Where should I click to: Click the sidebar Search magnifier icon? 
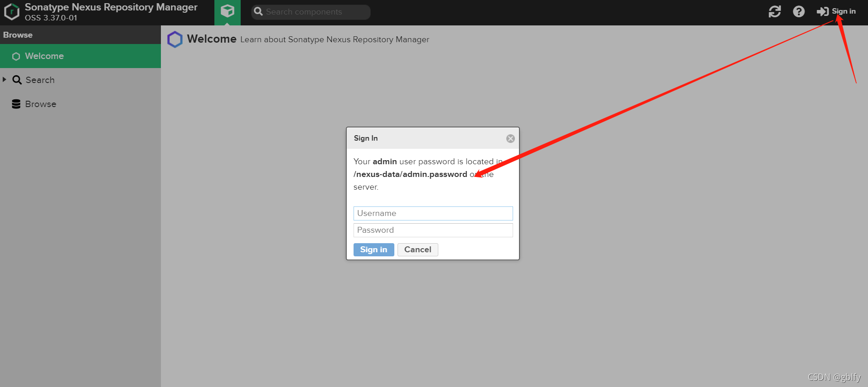pos(17,80)
